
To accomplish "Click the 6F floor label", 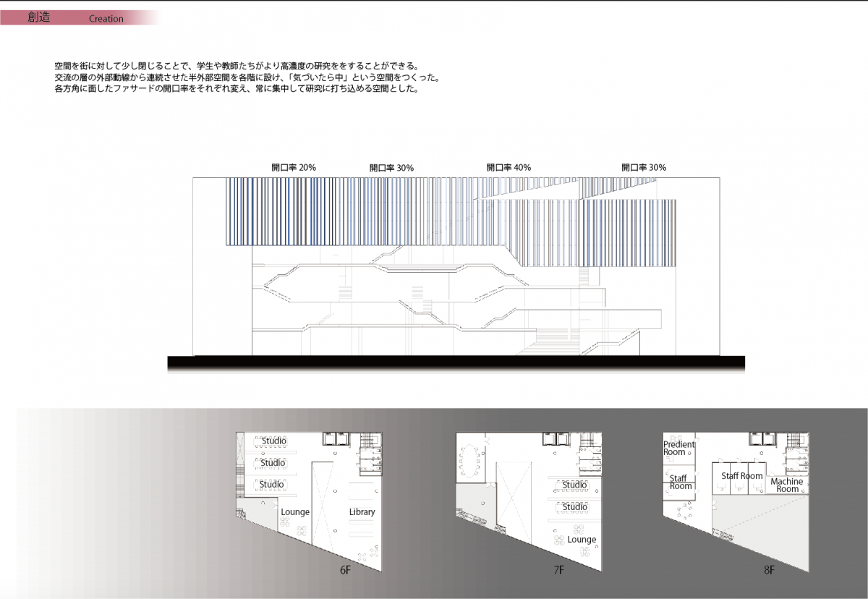I will 345,570.
